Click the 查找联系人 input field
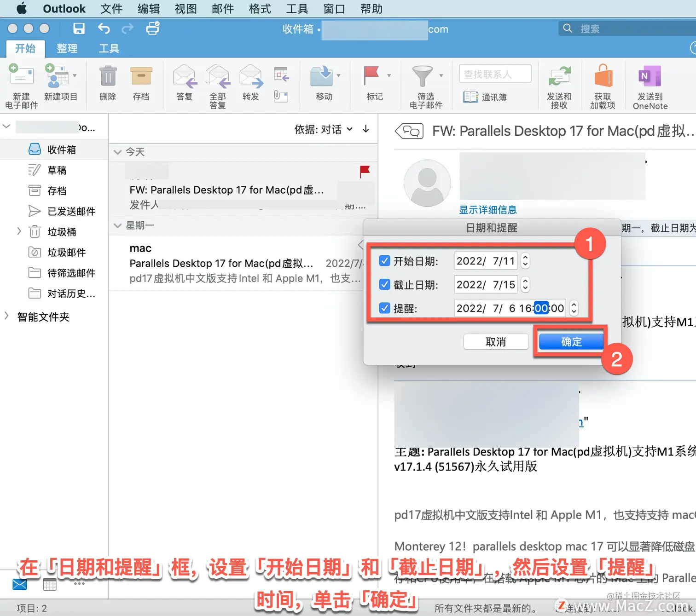This screenshot has width=696, height=616. coord(495,74)
